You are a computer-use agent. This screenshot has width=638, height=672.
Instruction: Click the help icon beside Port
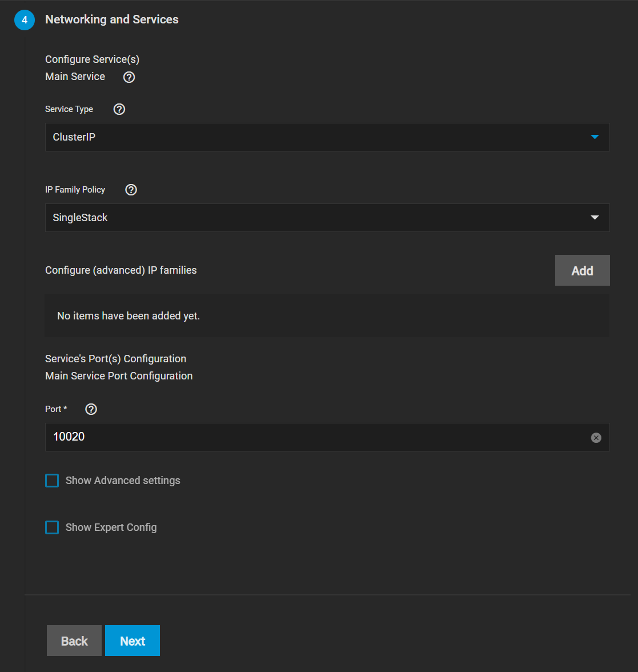click(91, 409)
